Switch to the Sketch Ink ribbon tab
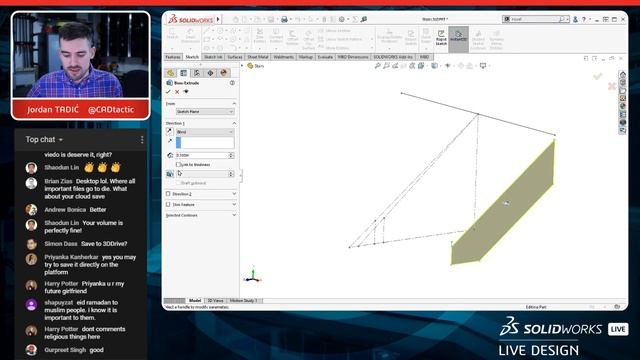This screenshot has height=360, width=640. (213, 57)
